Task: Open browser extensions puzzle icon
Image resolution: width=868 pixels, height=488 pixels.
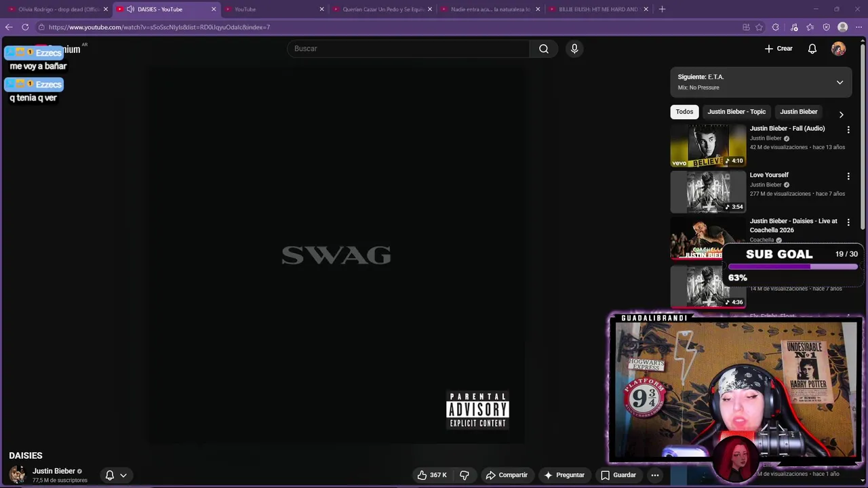Action: tap(776, 27)
